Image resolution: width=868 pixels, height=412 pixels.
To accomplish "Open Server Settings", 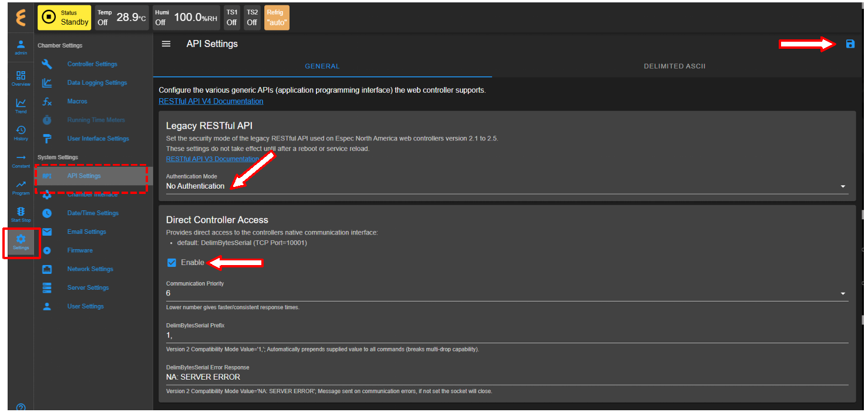I will 88,287.
